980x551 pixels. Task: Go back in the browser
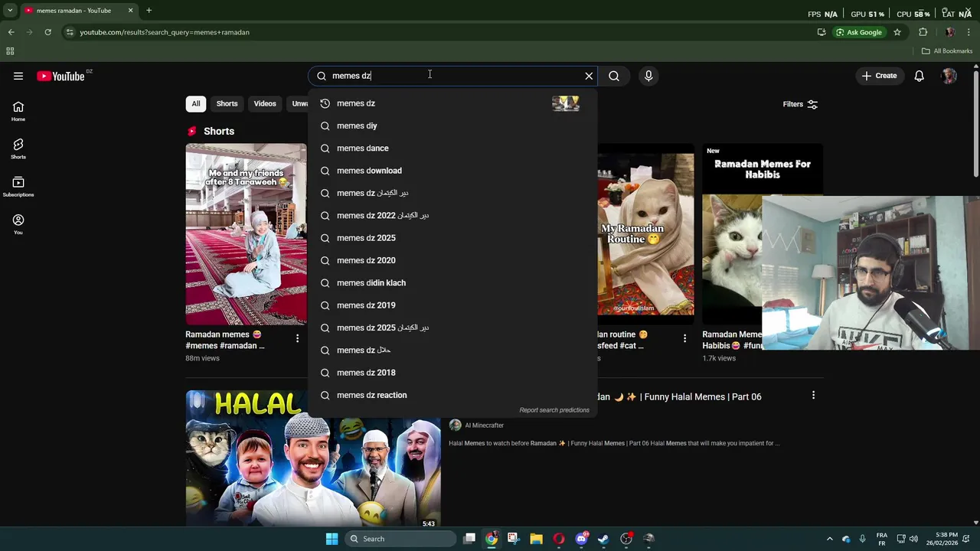coord(11,32)
